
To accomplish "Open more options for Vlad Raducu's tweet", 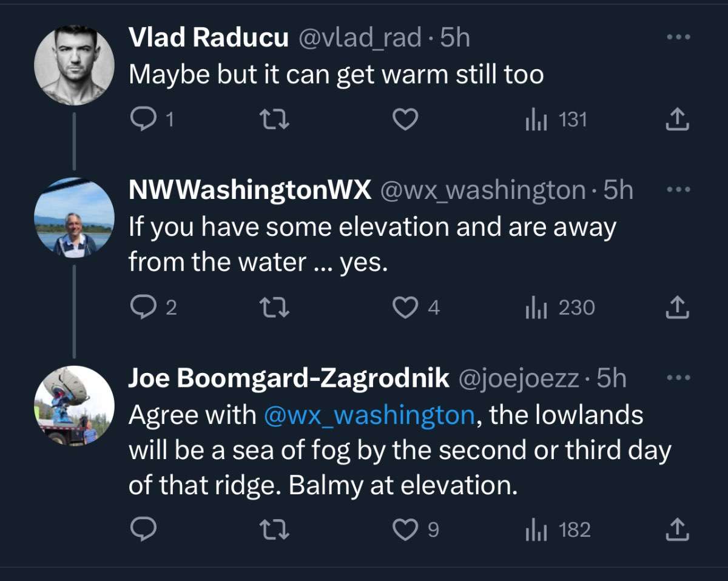I will point(678,38).
